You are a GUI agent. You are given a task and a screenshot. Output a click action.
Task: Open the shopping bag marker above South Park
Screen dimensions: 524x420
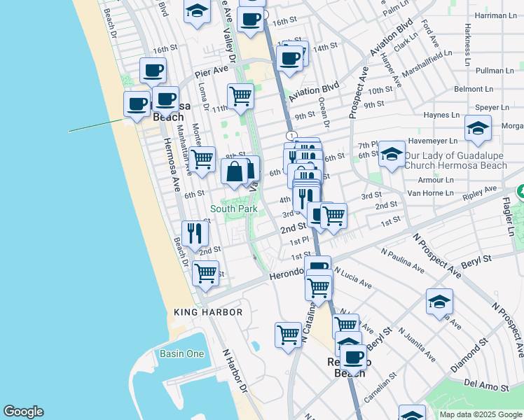(234, 171)
